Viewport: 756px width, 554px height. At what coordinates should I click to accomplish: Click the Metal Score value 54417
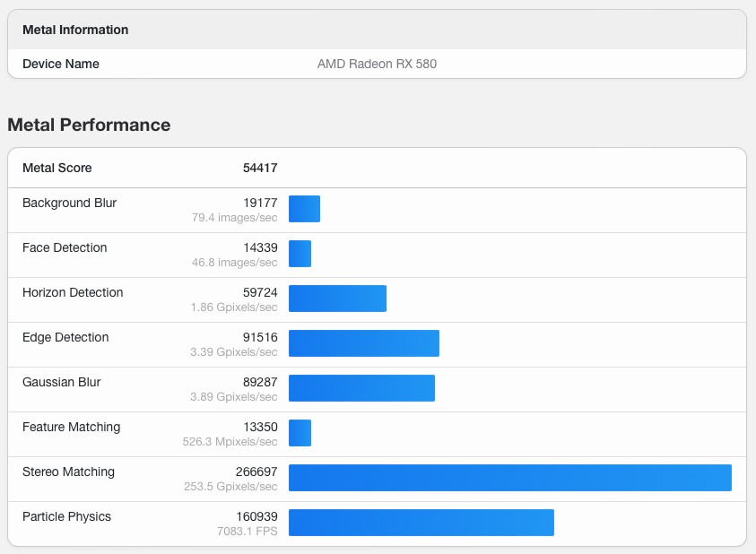260,168
